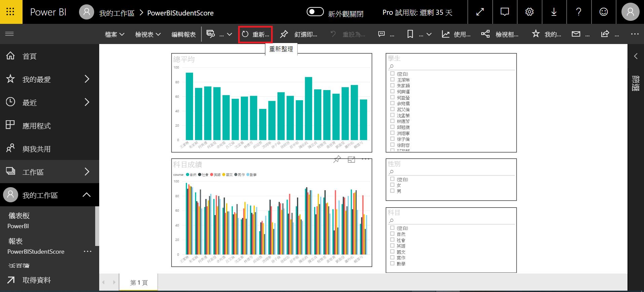This screenshot has width=644, height=292.
Task: Open the bookmark dropdown chevron in toolbar
Action: coord(429,34)
